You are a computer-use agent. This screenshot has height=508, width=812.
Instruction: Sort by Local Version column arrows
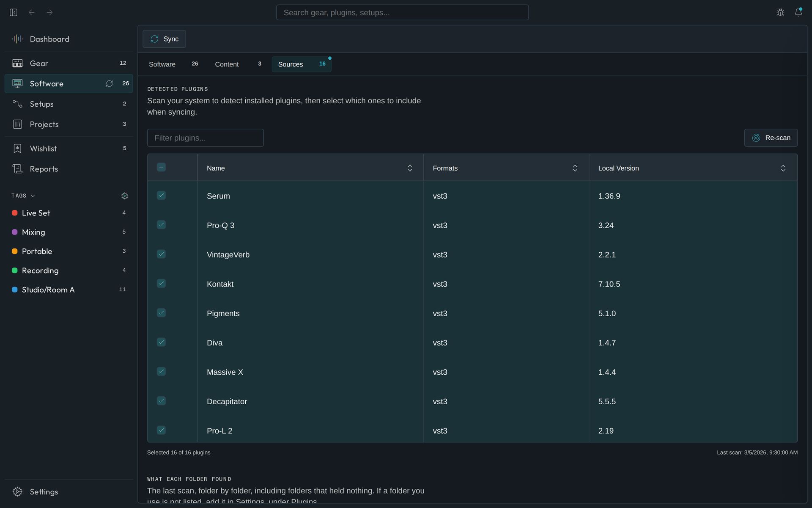pos(783,168)
